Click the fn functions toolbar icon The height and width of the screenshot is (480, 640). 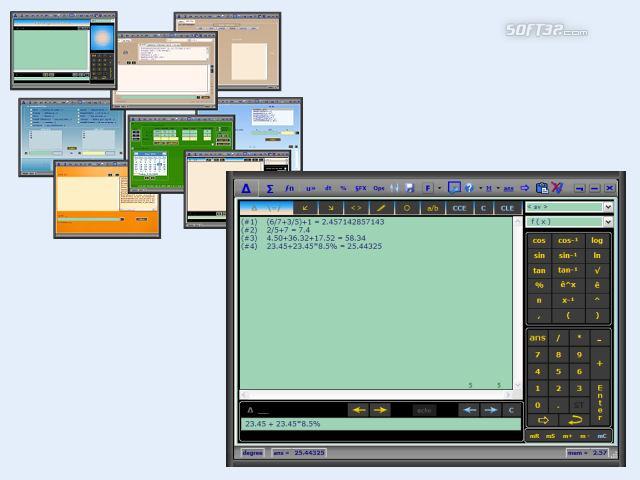pos(289,188)
